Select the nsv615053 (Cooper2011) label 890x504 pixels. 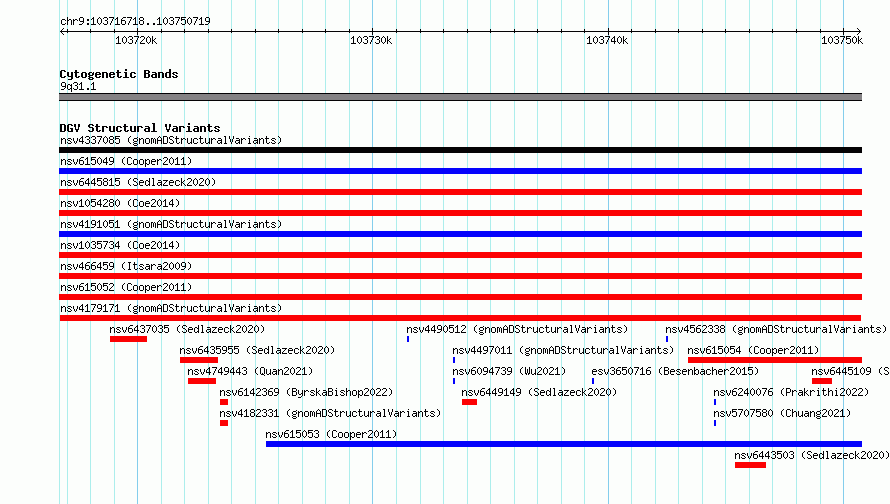[331, 434]
